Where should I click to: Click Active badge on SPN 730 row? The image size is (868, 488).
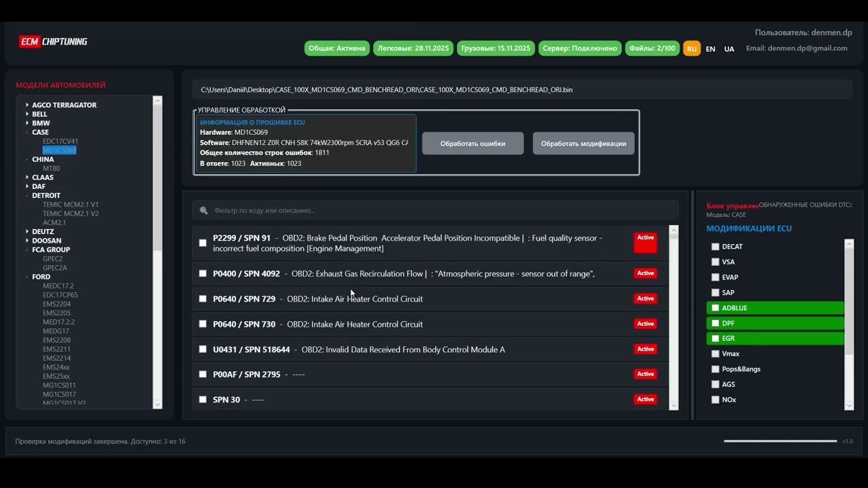[646, 323]
